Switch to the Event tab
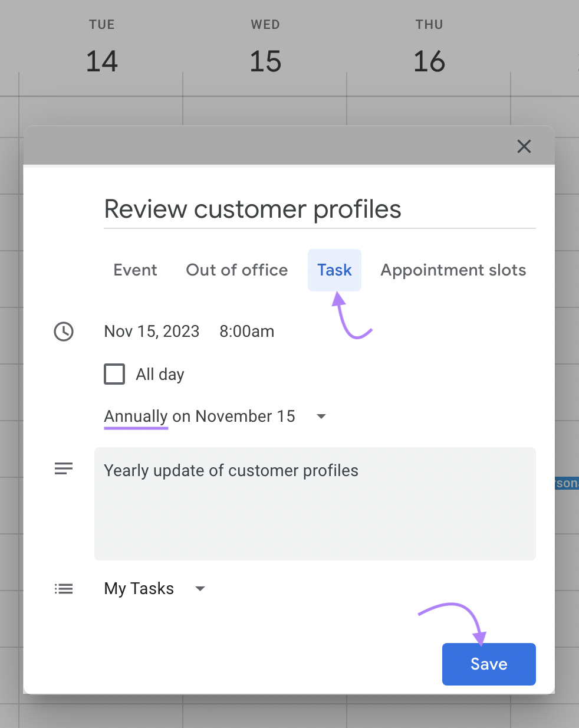The image size is (579, 728). point(135,270)
